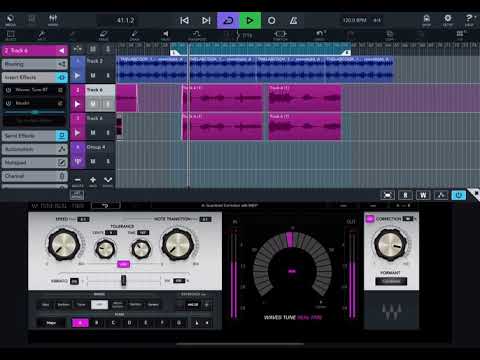Open the Mixer from top bar

(x=53, y=20)
